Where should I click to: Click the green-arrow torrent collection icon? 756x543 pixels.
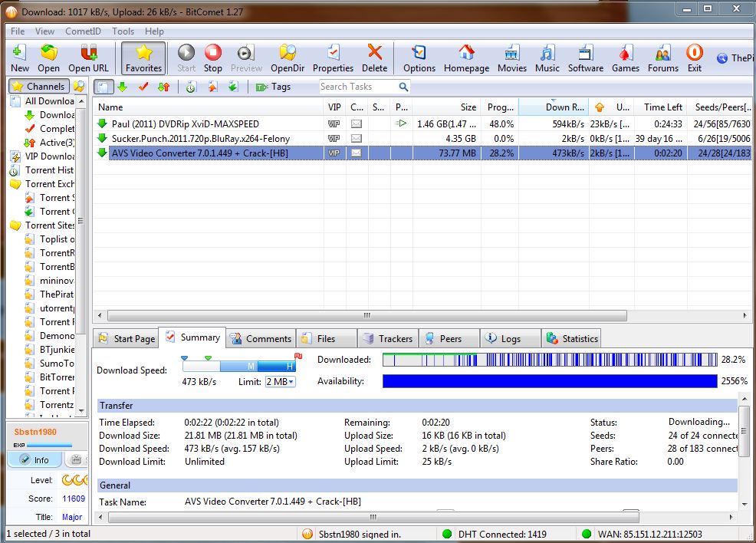point(233,87)
